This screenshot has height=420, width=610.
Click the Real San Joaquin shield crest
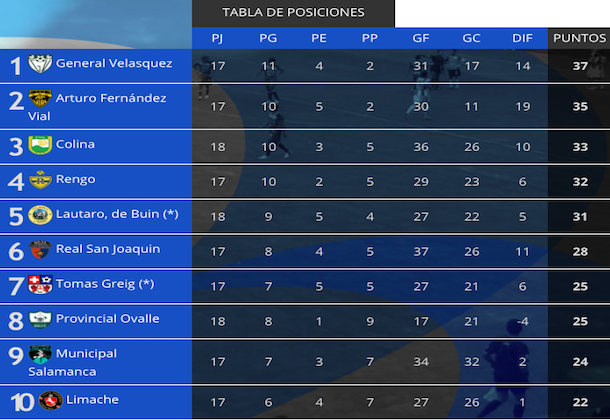click(x=40, y=250)
